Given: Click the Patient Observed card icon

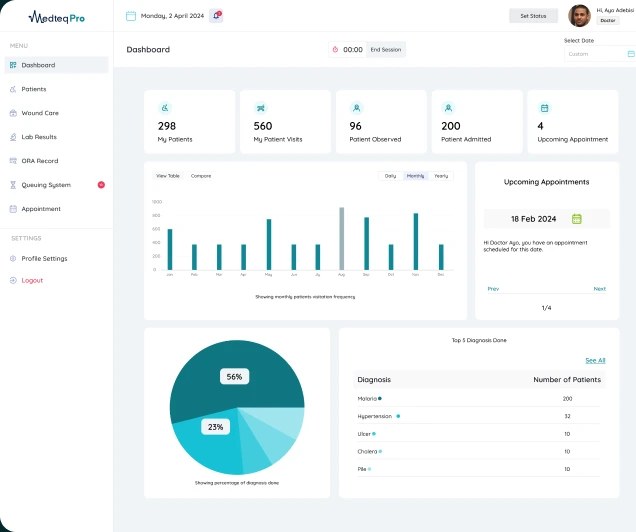Looking at the screenshot, I should (357, 108).
